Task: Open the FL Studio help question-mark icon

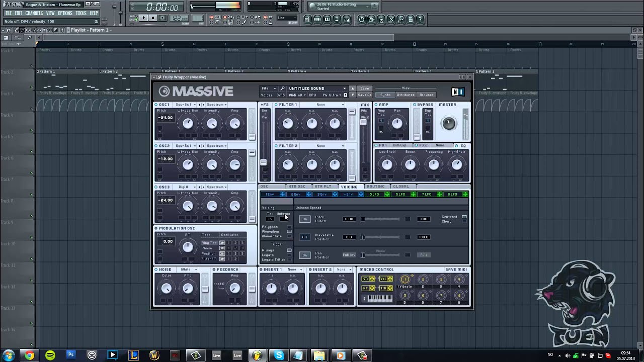Action: click(x=420, y=20)
